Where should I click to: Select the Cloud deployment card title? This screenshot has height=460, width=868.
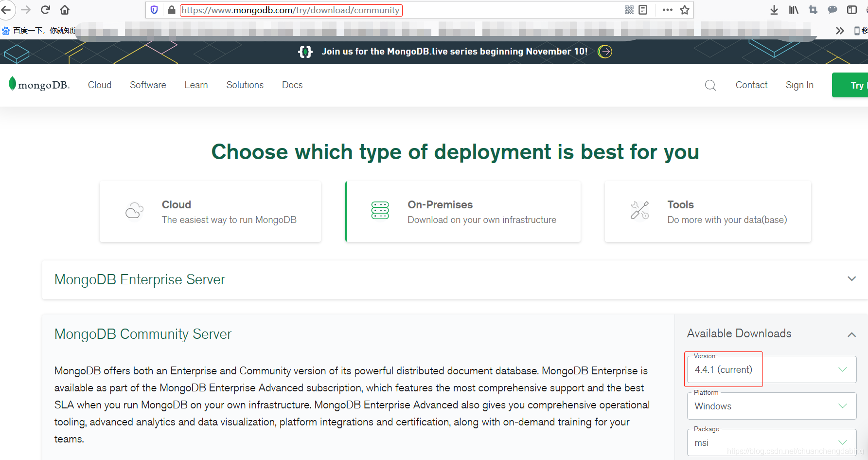177,204
